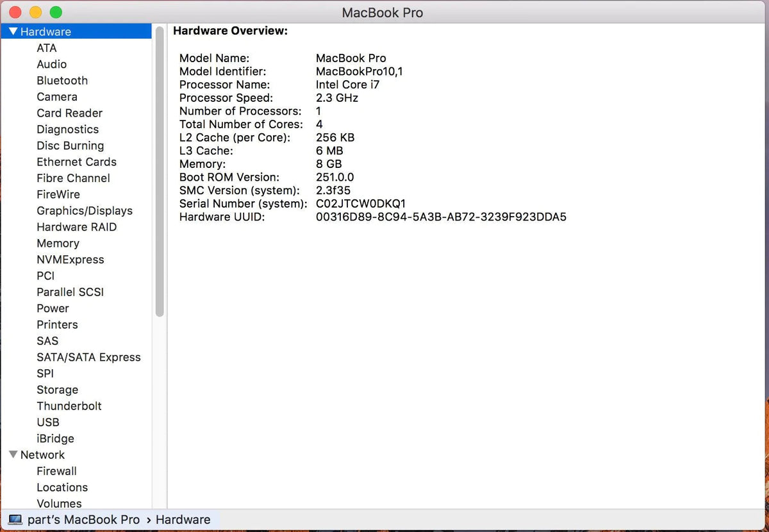Select Camera in the sidebar
Screen dimensions: 769x532
(57, 97)
